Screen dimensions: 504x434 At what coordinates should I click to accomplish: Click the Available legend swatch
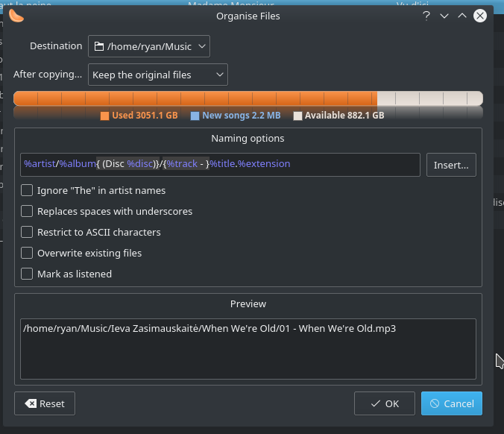tap(297, 116)
